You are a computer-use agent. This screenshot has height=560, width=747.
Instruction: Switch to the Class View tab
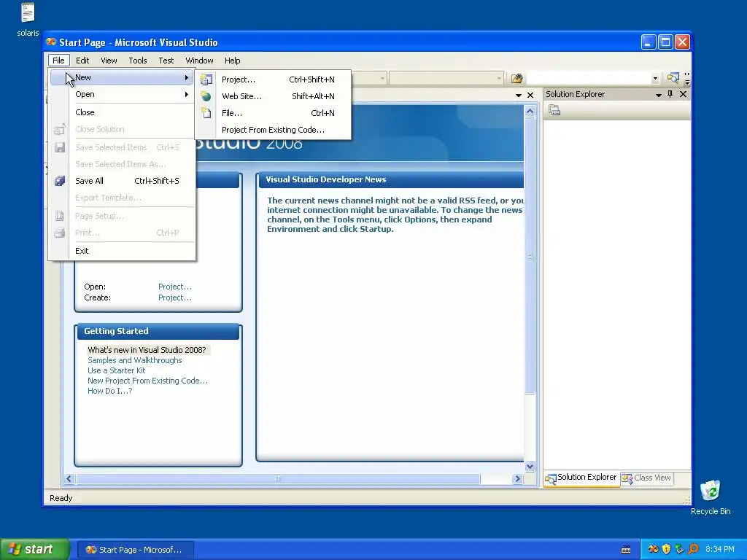click(647, 478)
